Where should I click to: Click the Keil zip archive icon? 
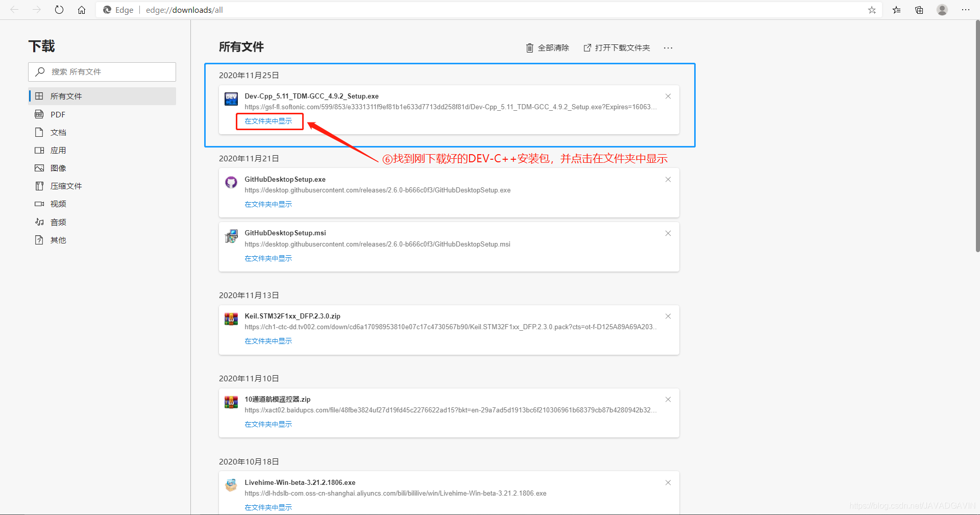231,319
